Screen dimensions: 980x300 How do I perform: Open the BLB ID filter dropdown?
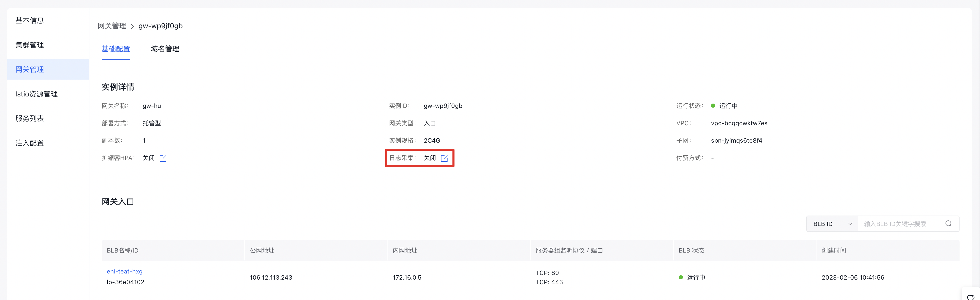pyautogui.click(x=832, y=224)
